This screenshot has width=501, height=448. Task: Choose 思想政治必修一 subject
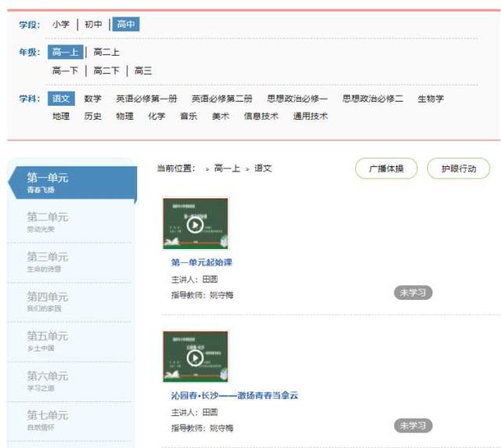297,99
